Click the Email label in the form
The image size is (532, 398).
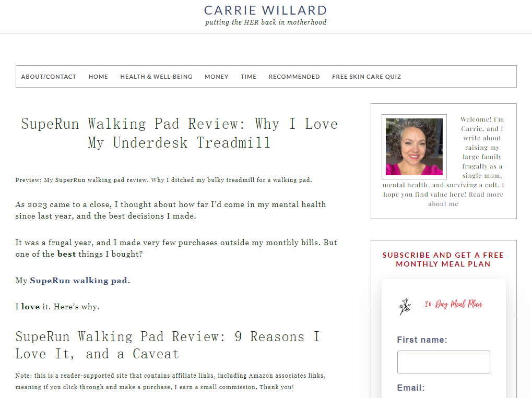pos(411,388)
